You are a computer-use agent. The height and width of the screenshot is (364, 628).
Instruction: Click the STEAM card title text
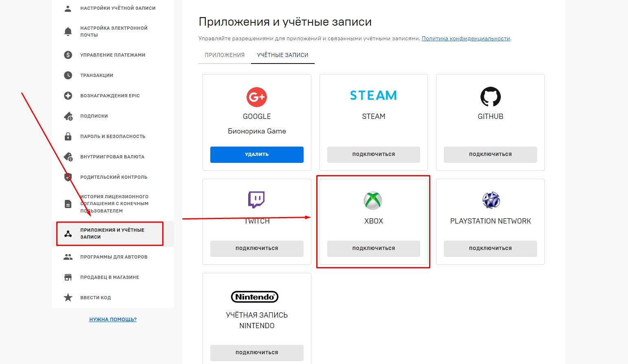pyautogui.click(x=374, y=116)
